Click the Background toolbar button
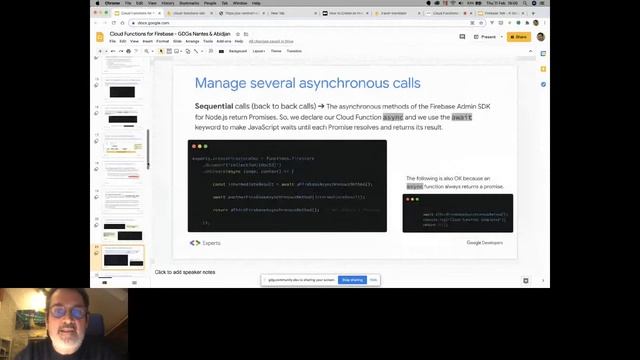The height and width of the screenshot is (360, 640). point(238,51)
